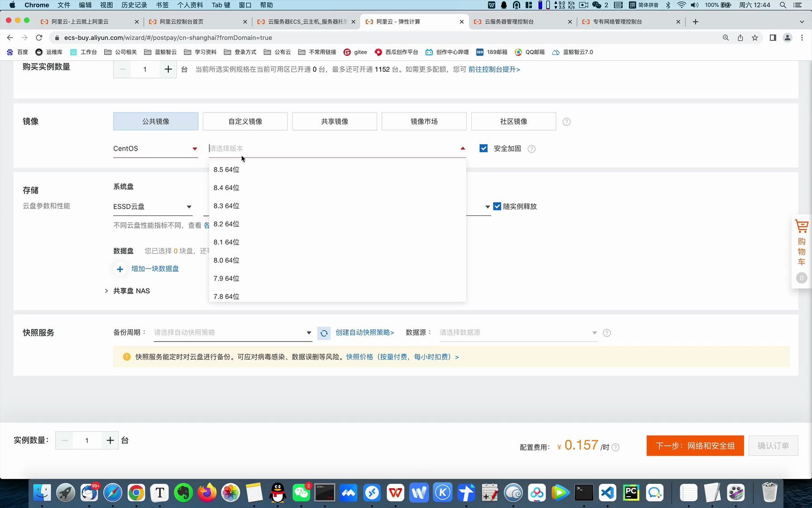Click help icon next to 数据源 dropdown
The height and width of the screenshot is (508, 812).
coord(607,333)
